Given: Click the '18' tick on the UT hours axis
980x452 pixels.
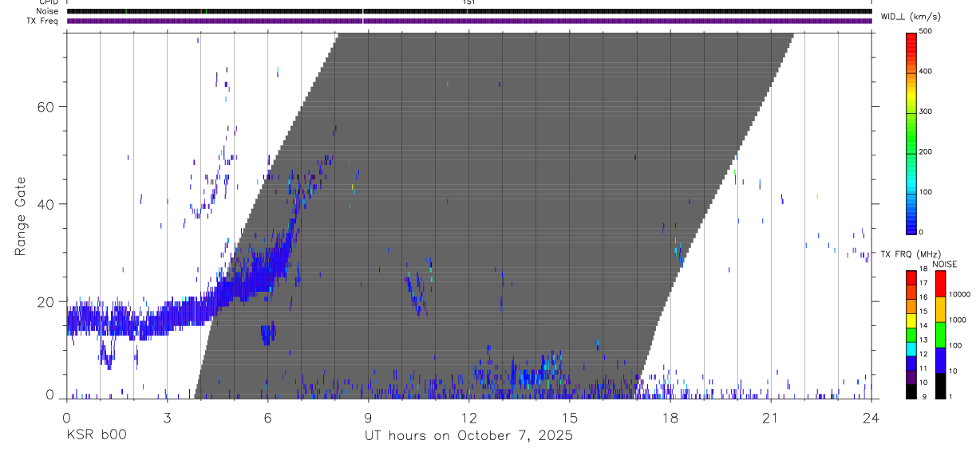Looking at the screenshot, I should pyautogui.click(x=670, y=419).
